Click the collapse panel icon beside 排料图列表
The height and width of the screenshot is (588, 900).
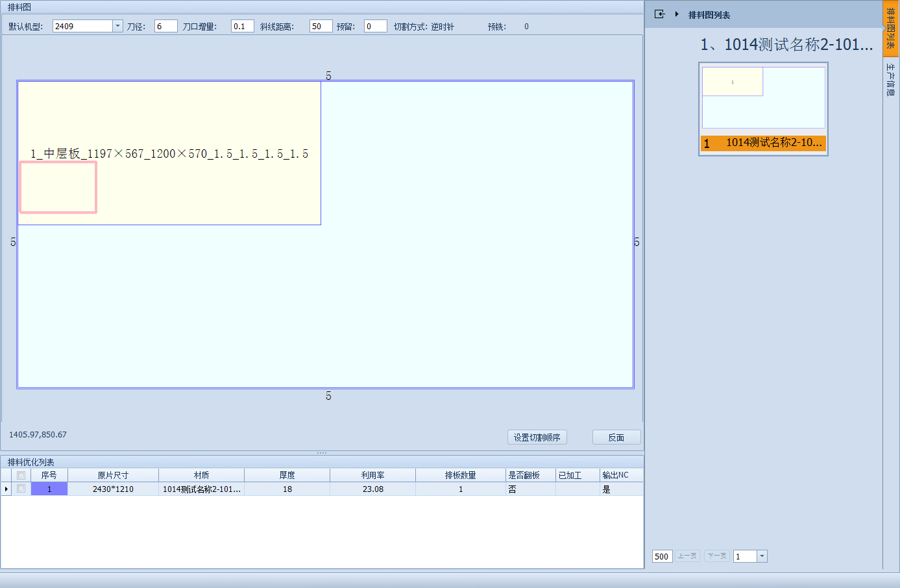tap(659, 14)
